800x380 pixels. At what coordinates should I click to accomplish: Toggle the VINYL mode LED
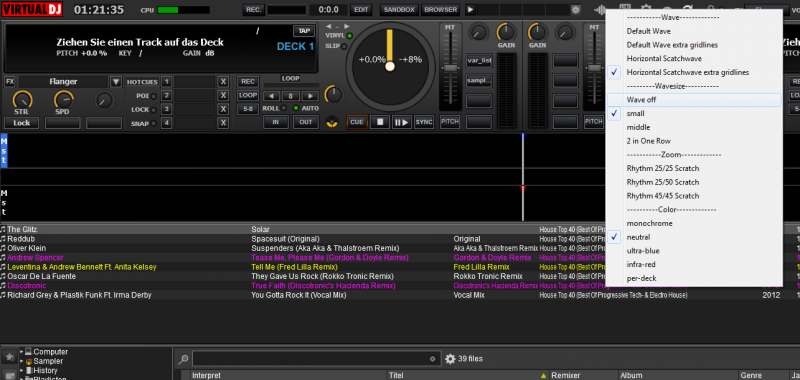[x=349, y=36]
